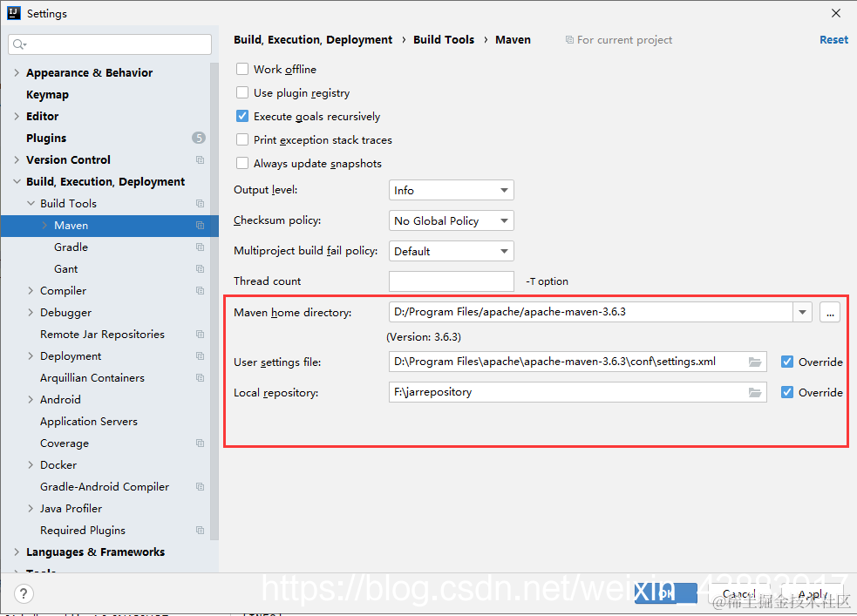857x616 pixels.
Task: Click the browse button for Maven home
Action: point(830,313)
